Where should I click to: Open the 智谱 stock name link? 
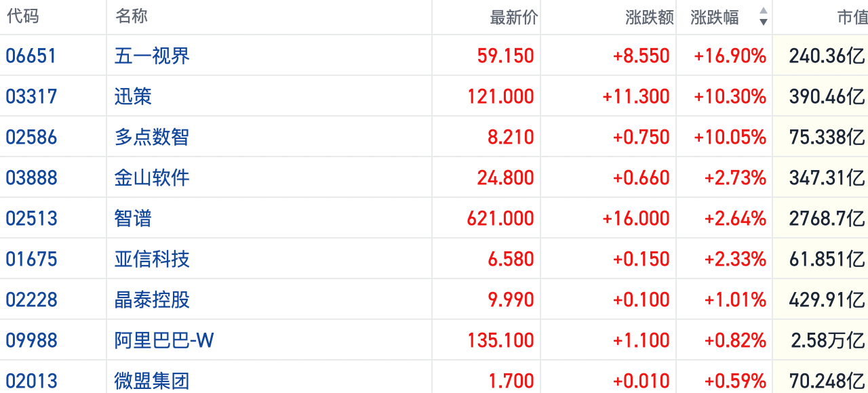[133, 218]
